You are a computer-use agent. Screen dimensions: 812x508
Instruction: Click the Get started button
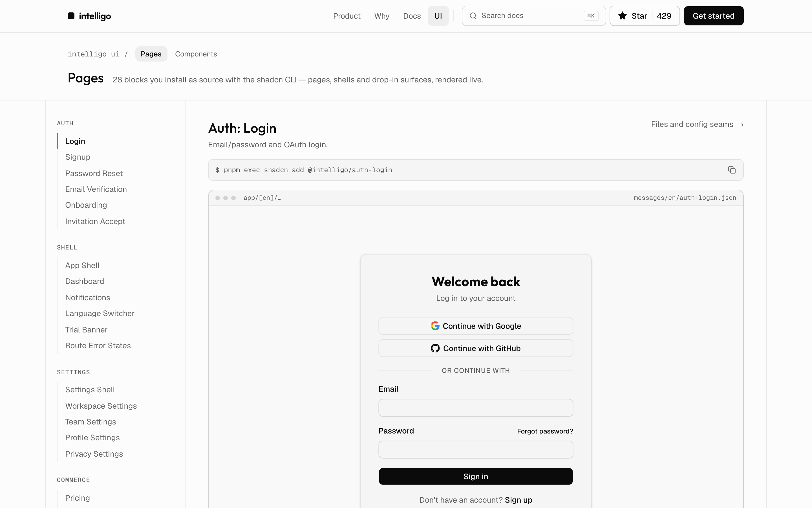point(713,16)
